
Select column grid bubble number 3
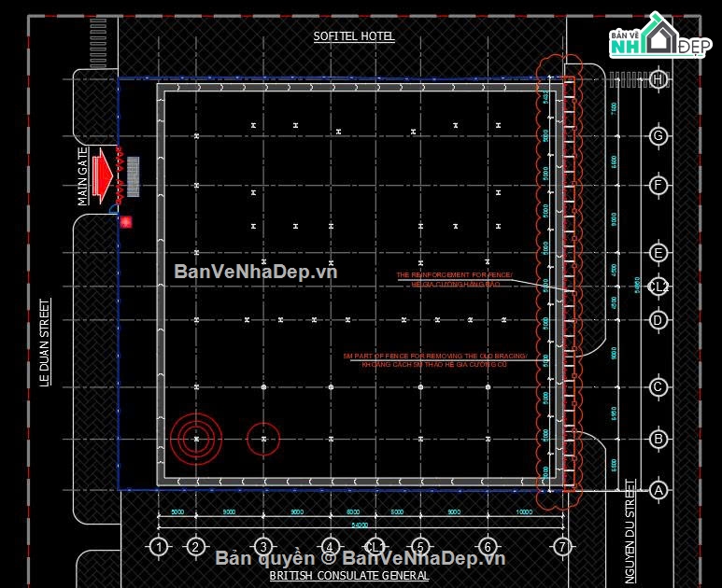[263, 547]
